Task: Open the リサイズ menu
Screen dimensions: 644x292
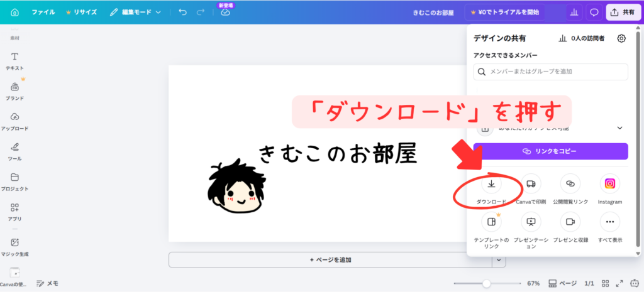Action: coord(81,13)
